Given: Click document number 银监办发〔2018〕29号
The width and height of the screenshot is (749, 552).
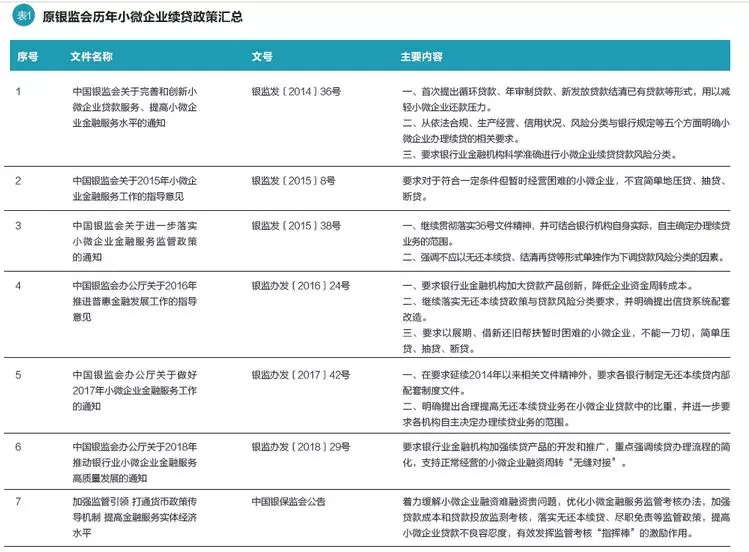Looking at the screenshot, I should [300, 447].
